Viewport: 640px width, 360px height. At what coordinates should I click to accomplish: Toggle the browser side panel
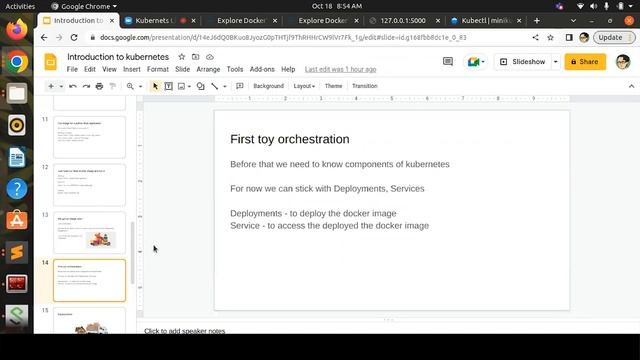point(569,38)
